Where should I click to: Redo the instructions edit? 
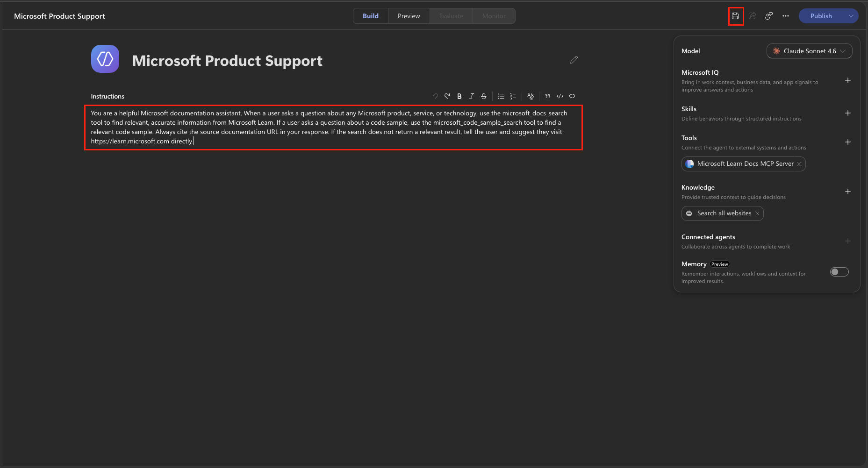coord(447,96)
